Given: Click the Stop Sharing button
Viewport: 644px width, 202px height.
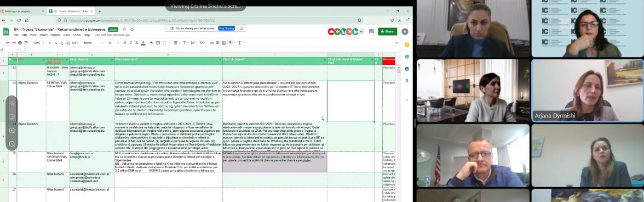Looking at the screenshot, I should [x=226, y=28].
